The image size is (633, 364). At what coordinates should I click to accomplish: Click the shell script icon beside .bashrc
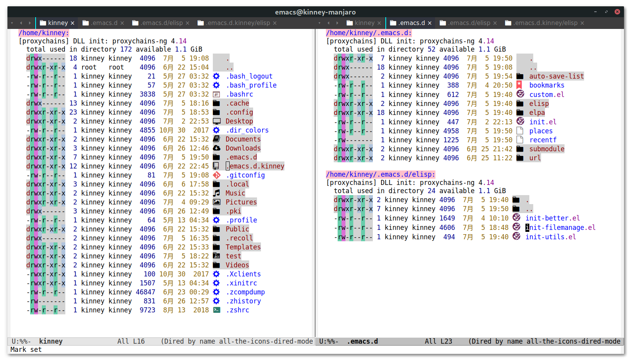tap(216, 94)
